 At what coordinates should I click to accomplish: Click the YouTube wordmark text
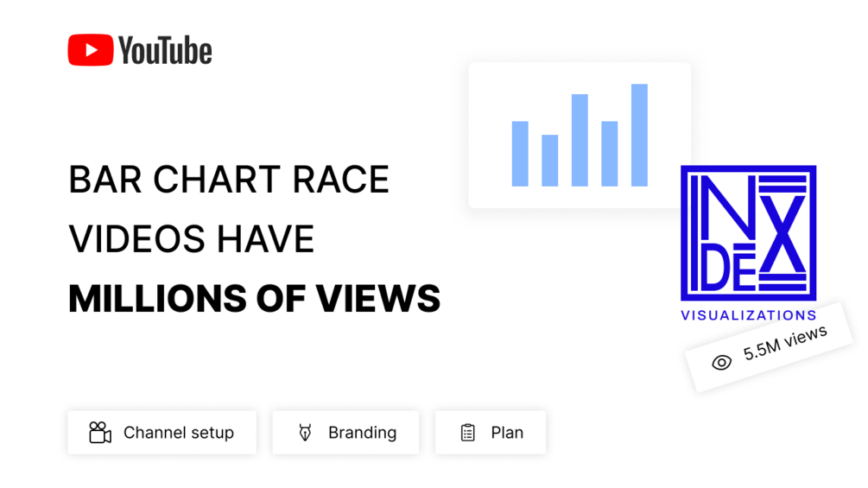point(165,50)
